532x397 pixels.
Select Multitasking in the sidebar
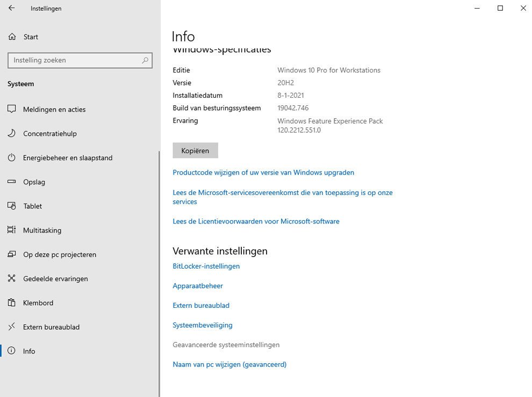(42, 230)
